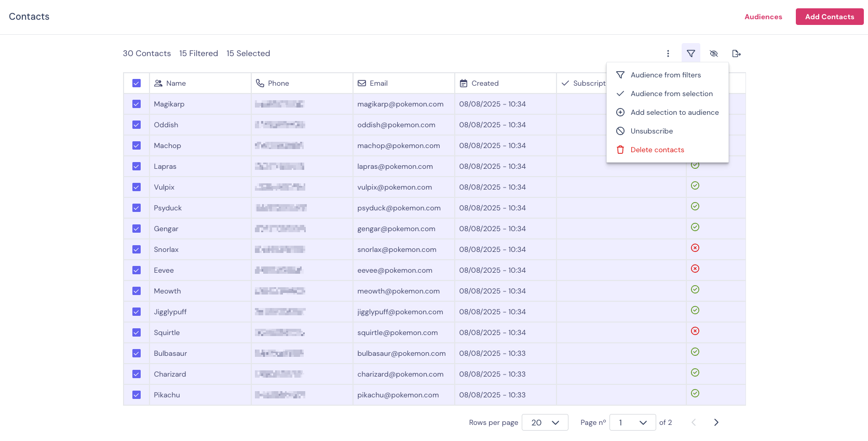Image resolution: width=868 pixels, height=441 pixels.
Task: Open the three-dot more actions menu
Action: coord(668,54)
